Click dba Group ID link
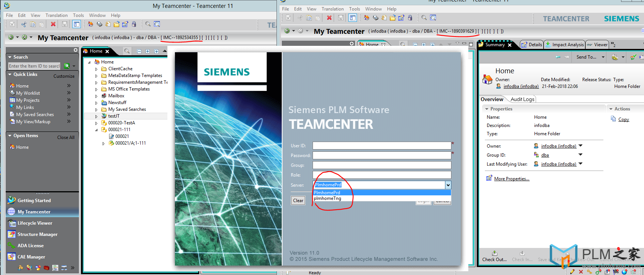The width and height of the screenshot is (644, 275). coord(545,155)
